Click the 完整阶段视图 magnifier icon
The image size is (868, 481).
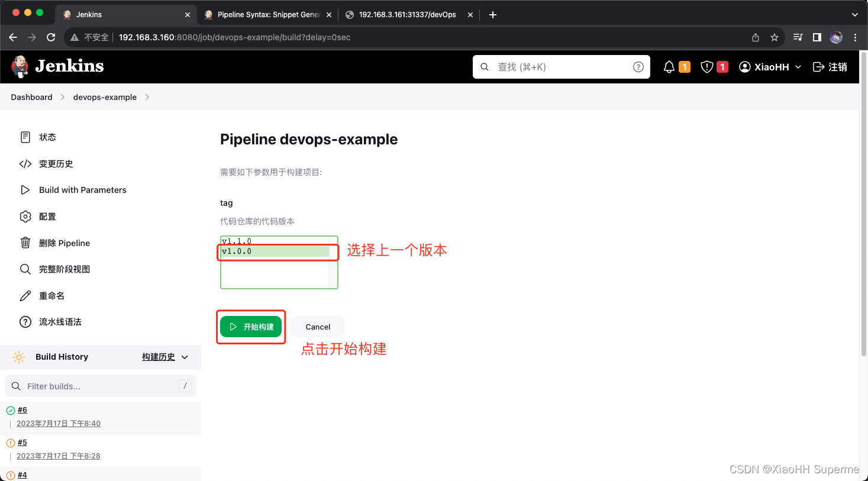[x=25, y=269]
